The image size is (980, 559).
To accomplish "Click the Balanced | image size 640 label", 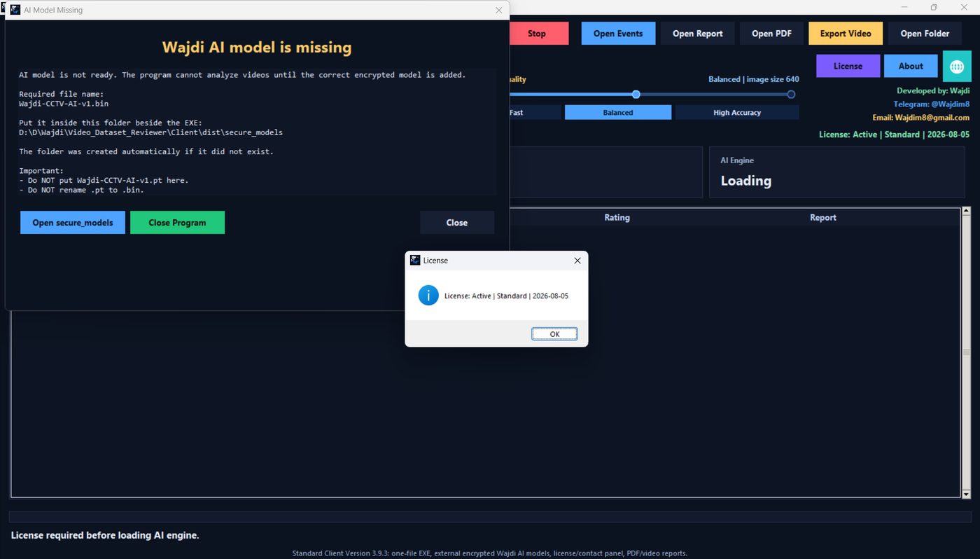I will point(753,79).
